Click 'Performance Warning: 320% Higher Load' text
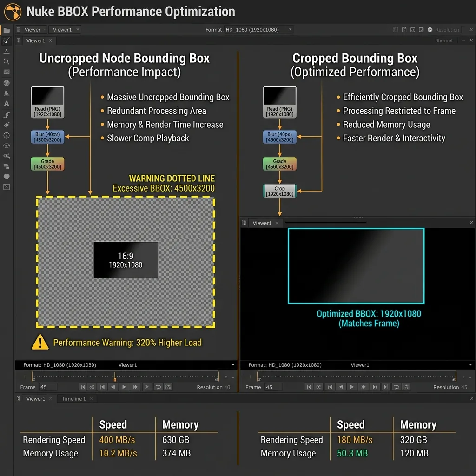Viewport: 476px width, 476px height. click(127, 343)
